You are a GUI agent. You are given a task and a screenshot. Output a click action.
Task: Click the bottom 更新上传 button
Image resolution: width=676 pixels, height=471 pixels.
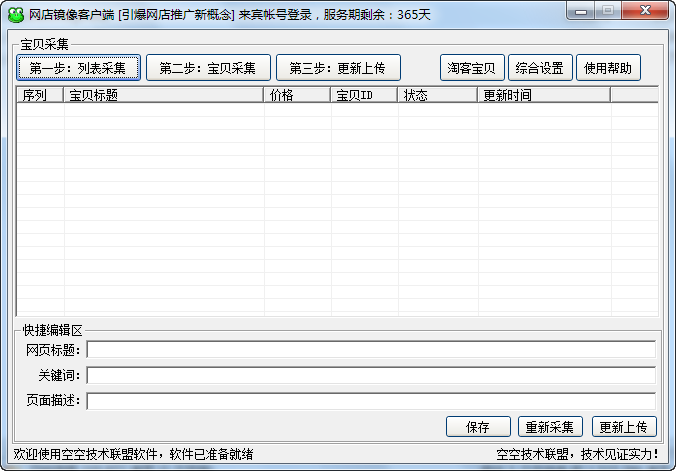point(624,427)
